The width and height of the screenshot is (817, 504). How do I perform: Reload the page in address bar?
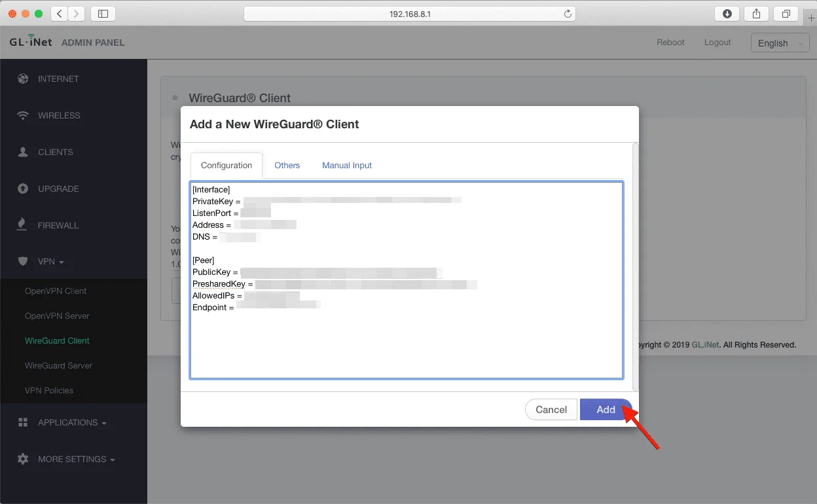point(568,14)
